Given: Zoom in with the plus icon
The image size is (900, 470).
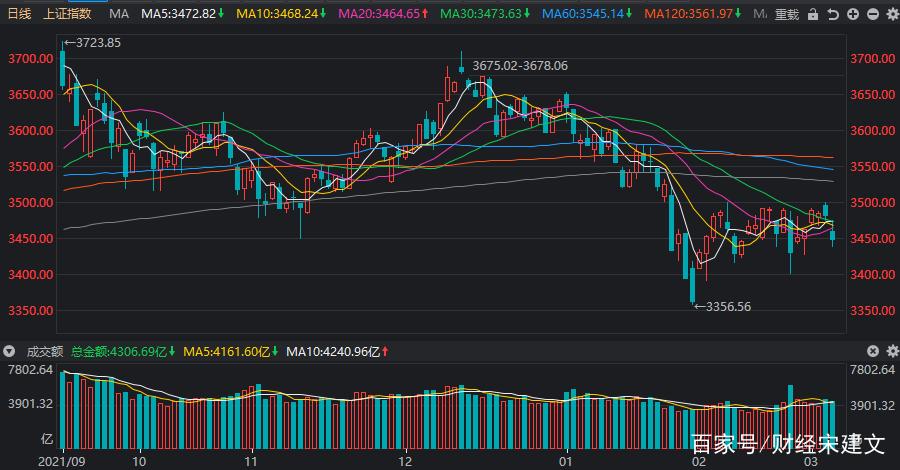Looking at the screenshot, I should 852,14.
